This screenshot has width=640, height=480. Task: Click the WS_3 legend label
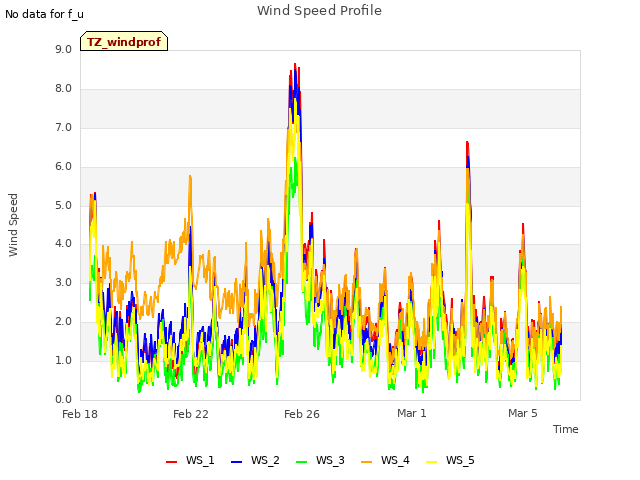click(x=330, y=460)
